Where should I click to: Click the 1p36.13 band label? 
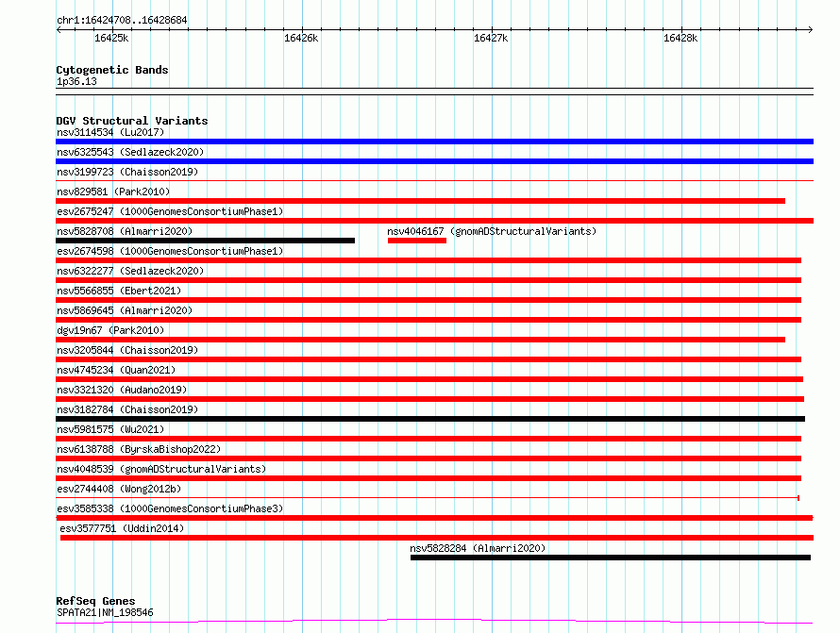76,81
